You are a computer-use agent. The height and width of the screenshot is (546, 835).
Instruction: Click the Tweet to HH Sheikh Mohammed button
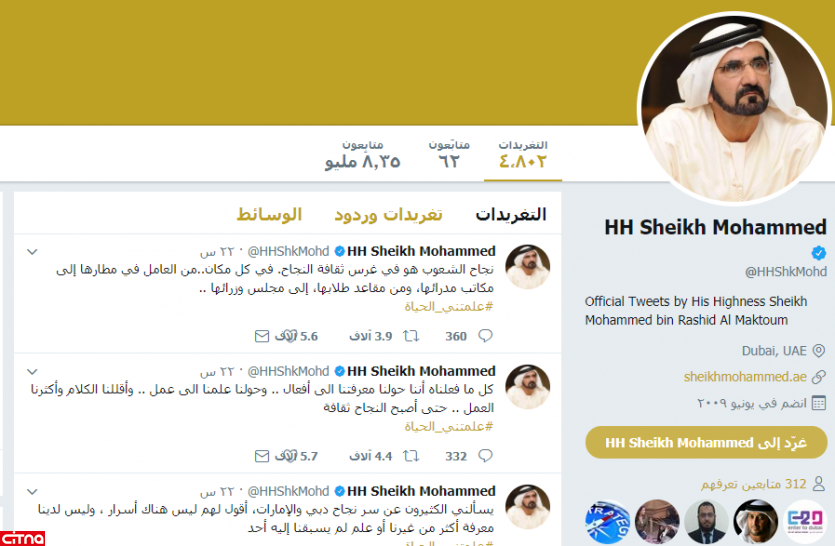click(706, 442)
